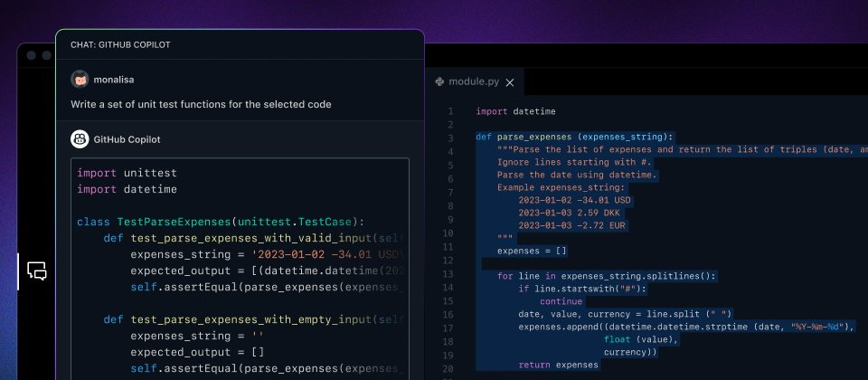Open the Chat view in activity bar
The image size is (868, 380).
(x=36, y=271)
